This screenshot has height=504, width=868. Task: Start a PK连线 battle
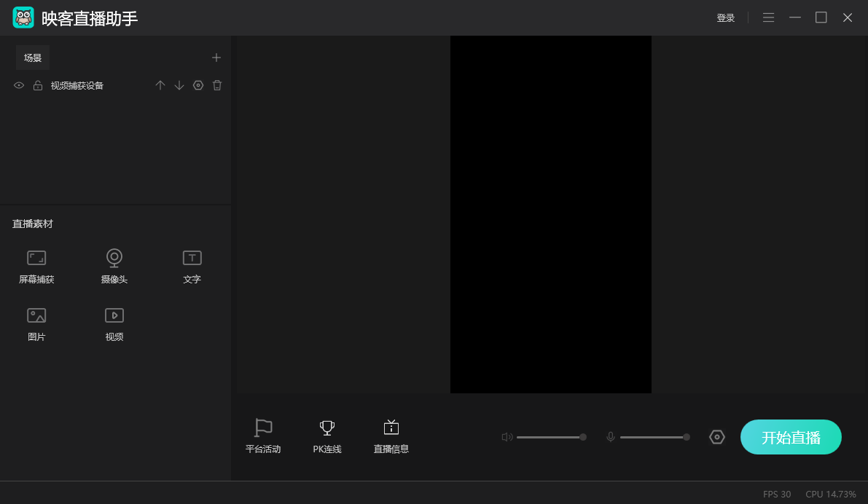click(x=327, y=436)
